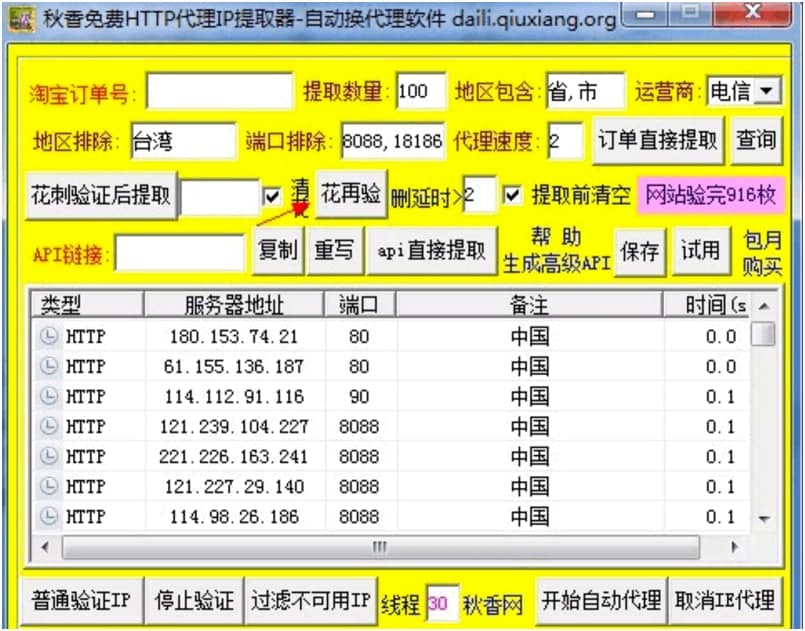805x631 pixels.
Task: Click the 停止验证 button
Action: coord(194,600)
